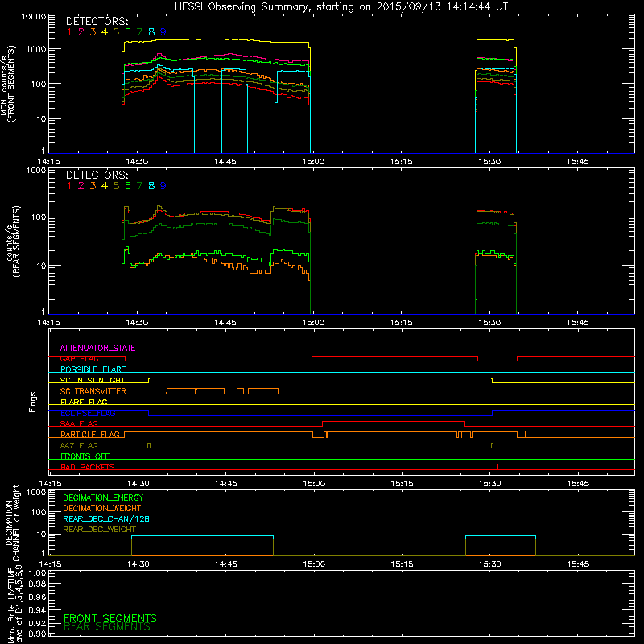Select detector 6 in front segments legend
The width and height of the screenshot is (644, 644).
click(x=128, y=32)
